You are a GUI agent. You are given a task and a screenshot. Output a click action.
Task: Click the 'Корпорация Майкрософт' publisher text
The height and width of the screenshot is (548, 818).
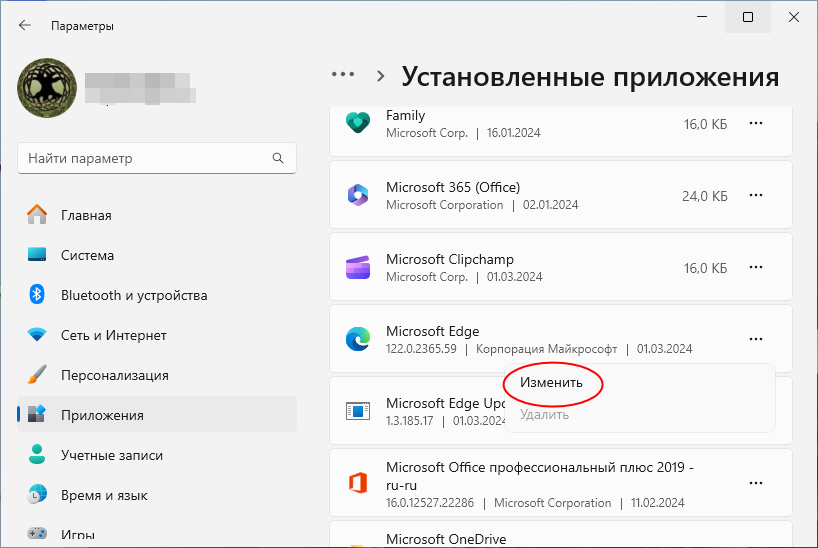(x=546, y=349)
